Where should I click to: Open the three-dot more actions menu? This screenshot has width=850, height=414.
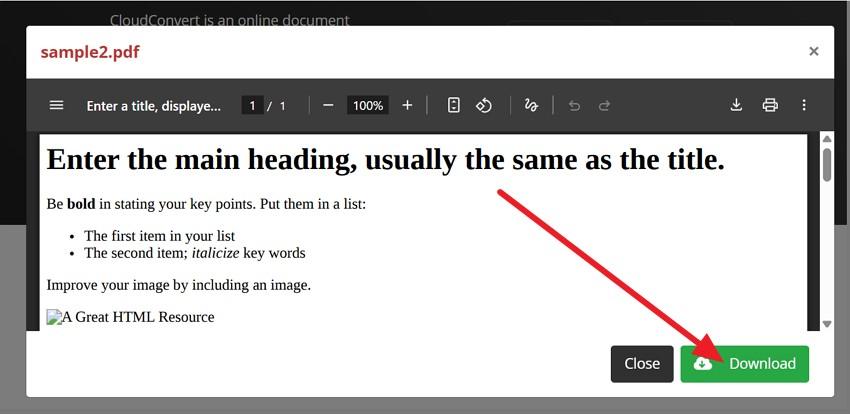804,105
